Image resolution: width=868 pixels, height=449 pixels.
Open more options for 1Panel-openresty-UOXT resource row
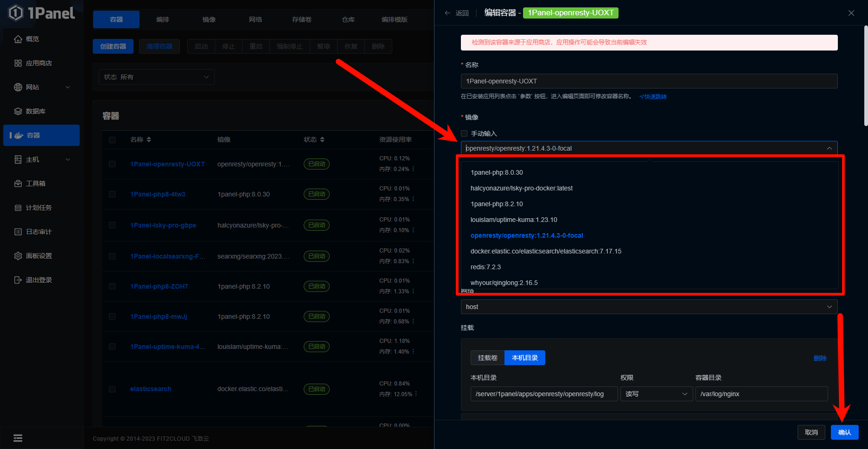[413, 169]
